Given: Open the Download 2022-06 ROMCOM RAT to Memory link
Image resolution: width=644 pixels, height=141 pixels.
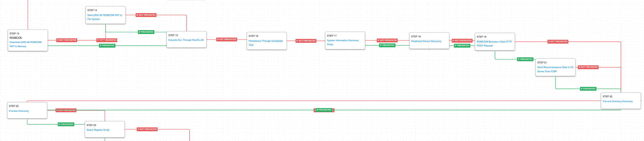Looking at the screenshot, I should point(26,42).
